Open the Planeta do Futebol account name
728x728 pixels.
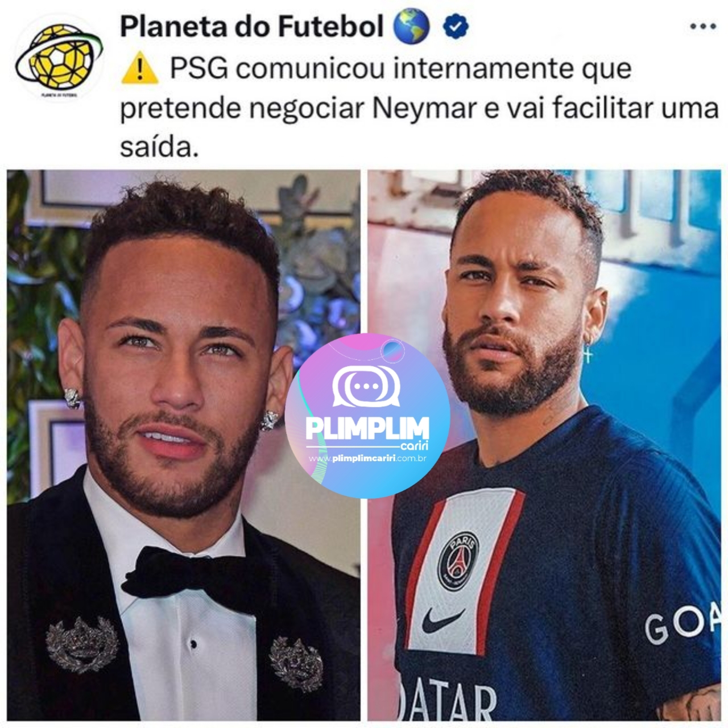[252, 26]
